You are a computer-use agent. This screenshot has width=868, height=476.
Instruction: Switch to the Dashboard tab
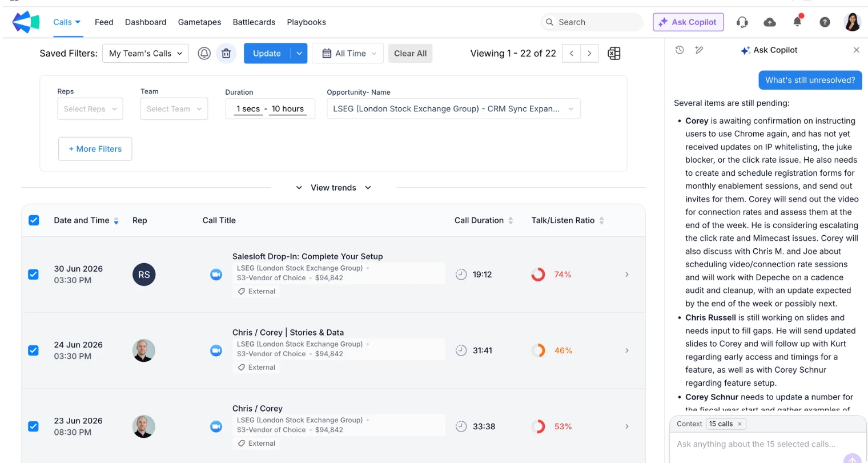click(146, 22)
